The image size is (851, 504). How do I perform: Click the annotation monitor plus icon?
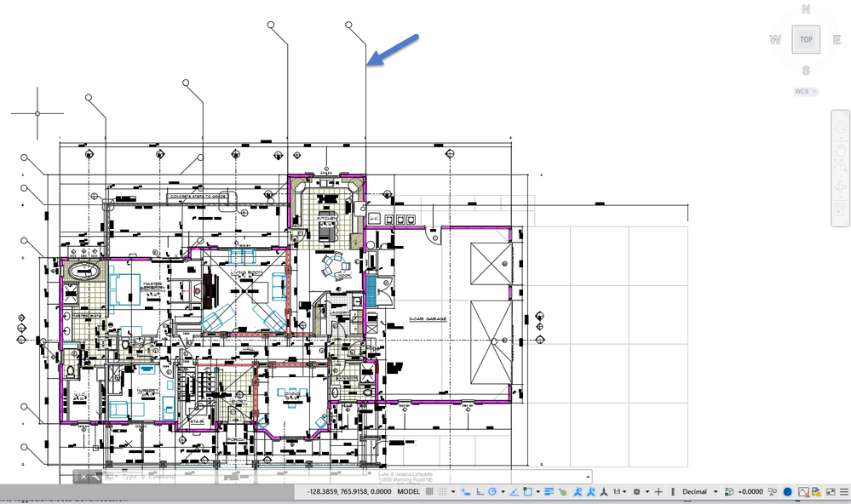pyautogui.click(x=658, y=491)
